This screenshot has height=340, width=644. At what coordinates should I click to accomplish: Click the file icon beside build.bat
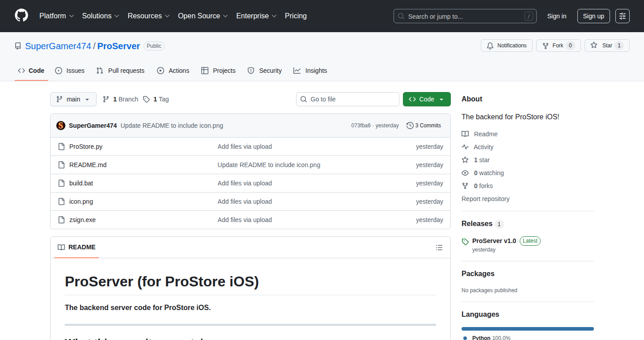coord(61,183)
